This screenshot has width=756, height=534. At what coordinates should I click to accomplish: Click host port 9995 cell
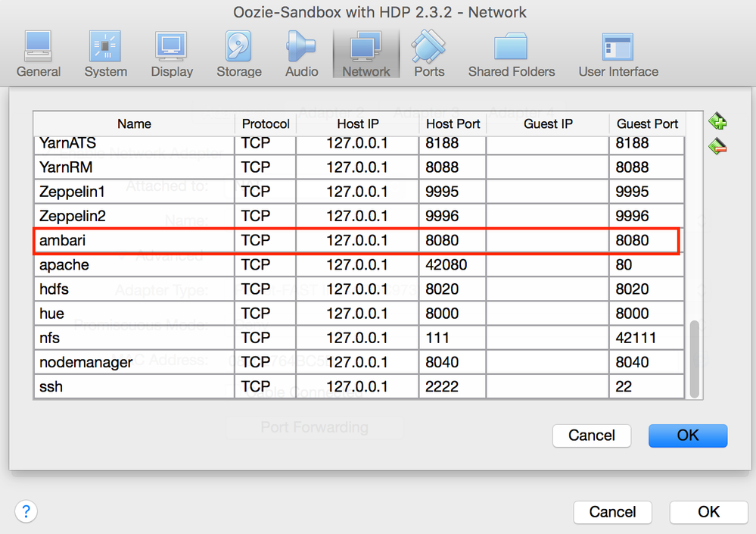click(x=453, y=192)
